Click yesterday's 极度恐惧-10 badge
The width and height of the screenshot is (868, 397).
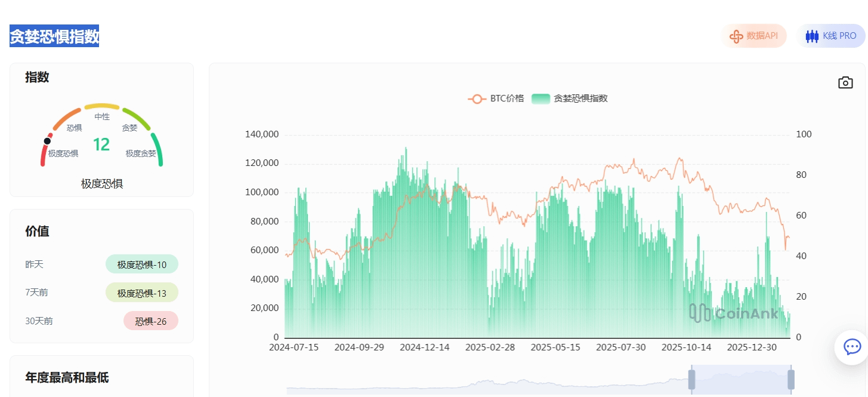click(142, 264)
